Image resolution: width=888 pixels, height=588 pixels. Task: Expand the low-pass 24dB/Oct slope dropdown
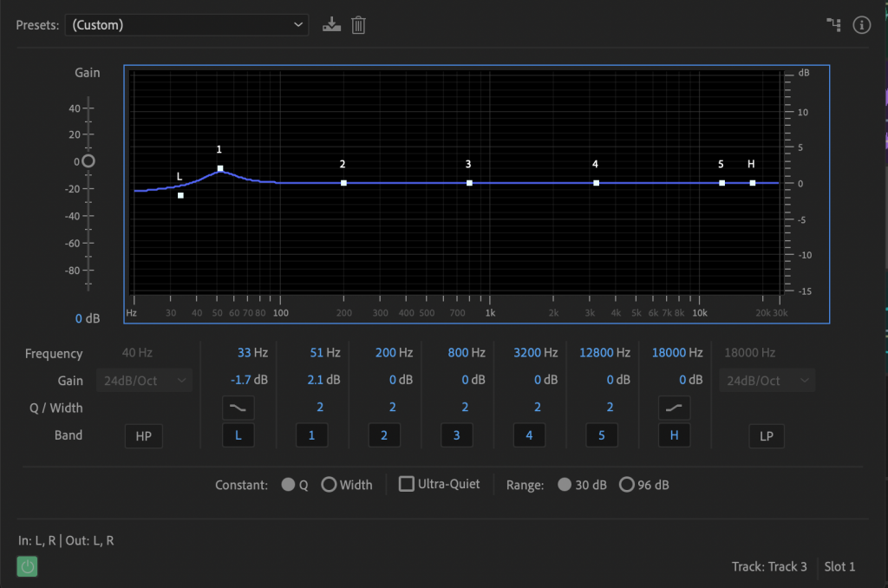(x=767, y=381)
